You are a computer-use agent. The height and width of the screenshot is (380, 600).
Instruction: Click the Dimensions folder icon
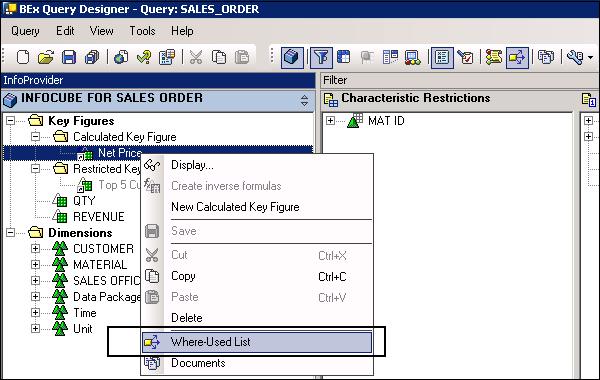pyautogui.click(x=36, y=232)
